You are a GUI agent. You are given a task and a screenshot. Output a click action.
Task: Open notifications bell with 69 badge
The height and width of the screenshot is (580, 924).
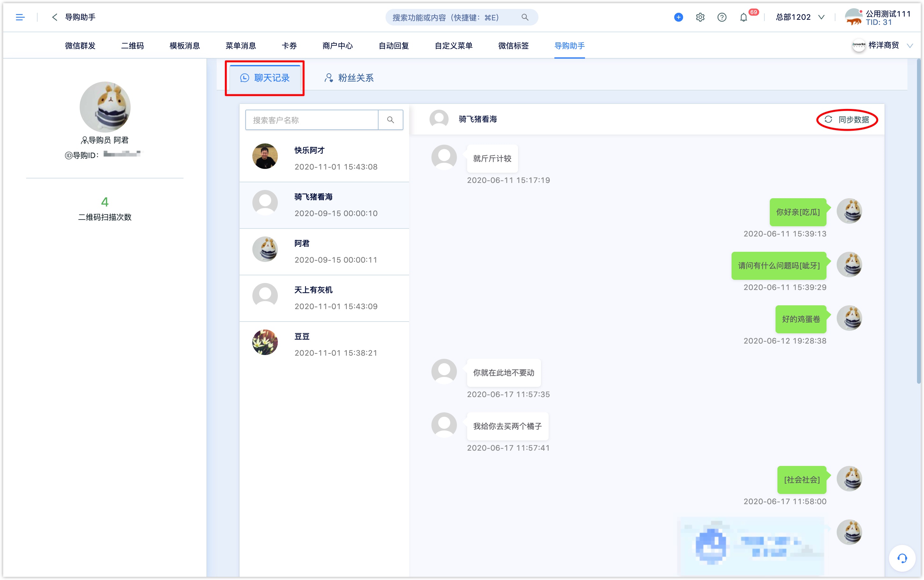[x=743, y=17]
